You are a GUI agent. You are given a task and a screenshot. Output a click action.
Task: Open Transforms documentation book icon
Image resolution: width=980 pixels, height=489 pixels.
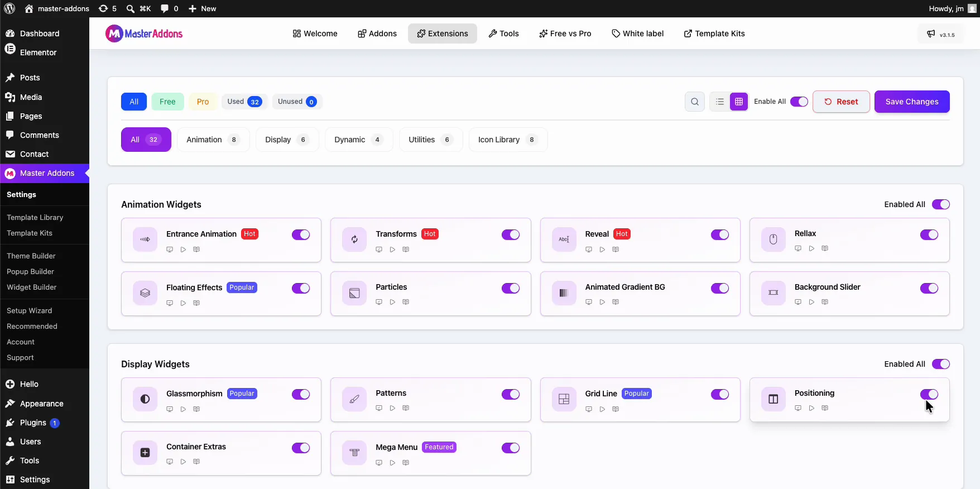[x=406, y=250]
